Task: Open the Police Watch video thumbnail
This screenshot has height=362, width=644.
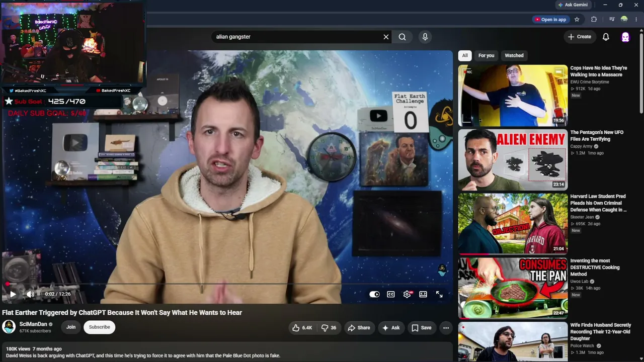Action: coord(513,342)
